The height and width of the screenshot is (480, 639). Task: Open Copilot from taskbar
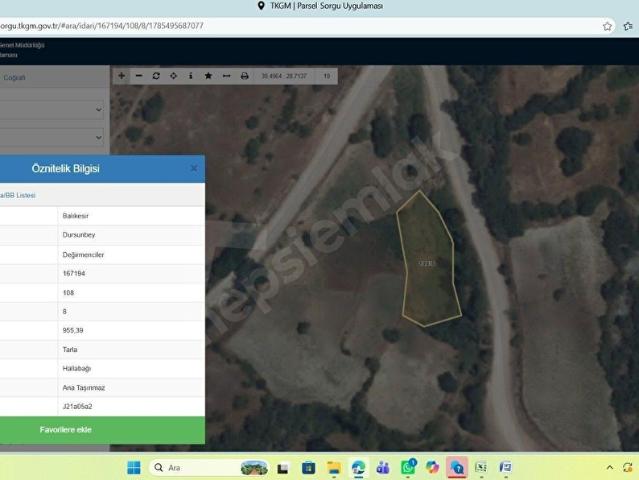tap(432, 468)
